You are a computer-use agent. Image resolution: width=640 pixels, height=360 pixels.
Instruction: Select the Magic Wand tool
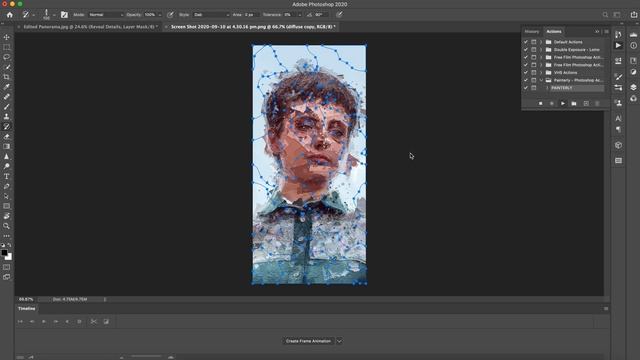coord(7,67)
